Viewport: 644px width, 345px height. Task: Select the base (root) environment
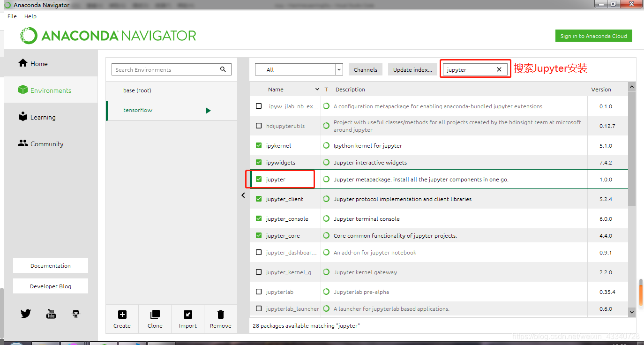(172, 90)
